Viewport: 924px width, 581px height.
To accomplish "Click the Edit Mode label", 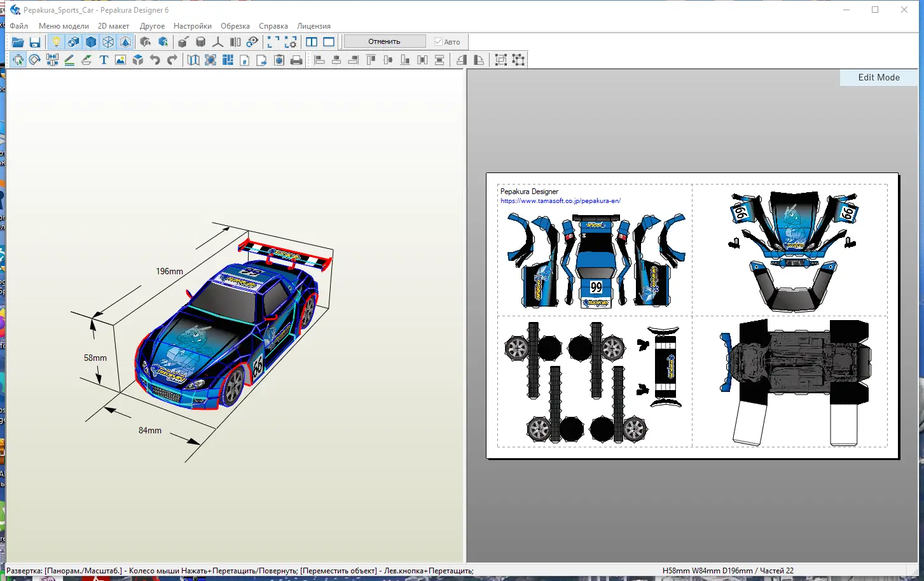I will coord(878,78).
